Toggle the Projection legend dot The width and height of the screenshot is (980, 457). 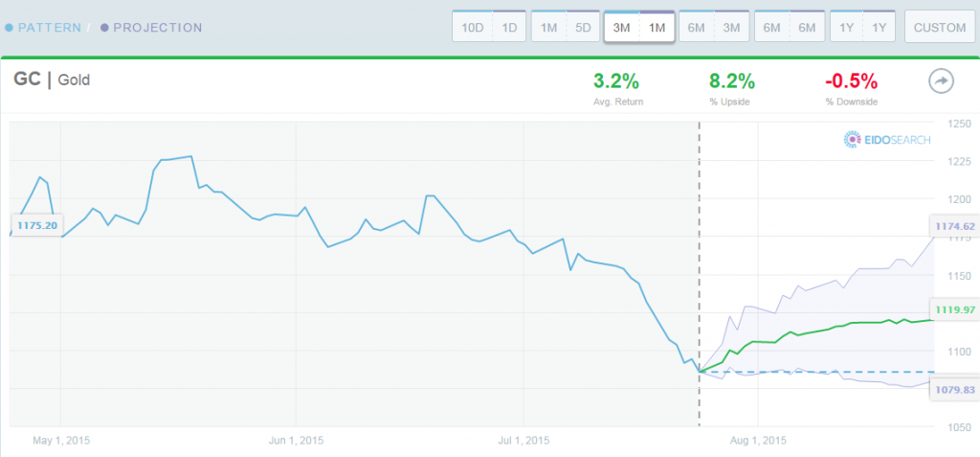point(103,28)
